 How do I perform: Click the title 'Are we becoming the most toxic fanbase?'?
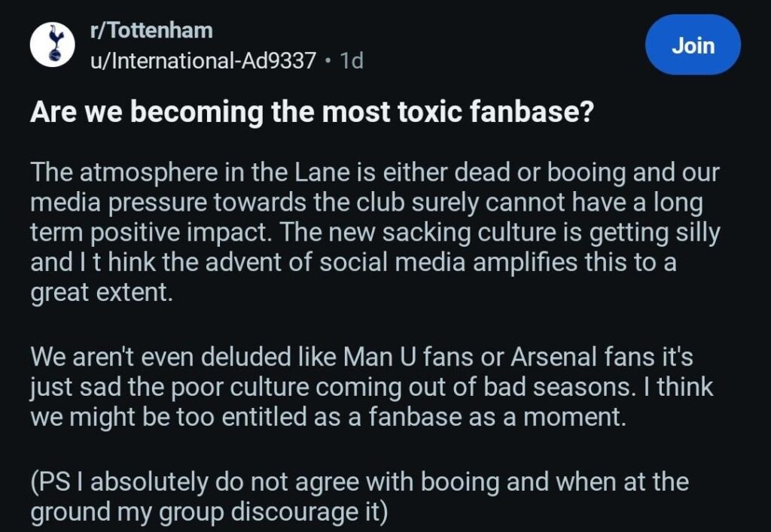[x=314, y=111]
